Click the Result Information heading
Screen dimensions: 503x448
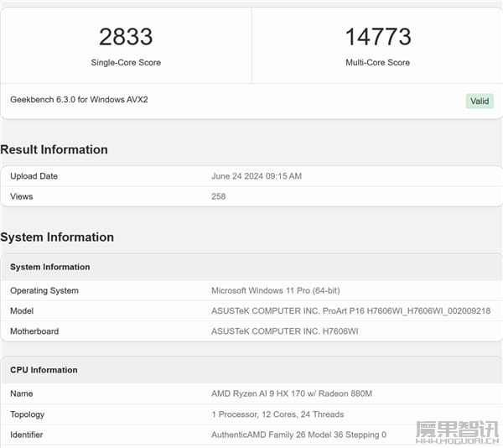point(54,149)
